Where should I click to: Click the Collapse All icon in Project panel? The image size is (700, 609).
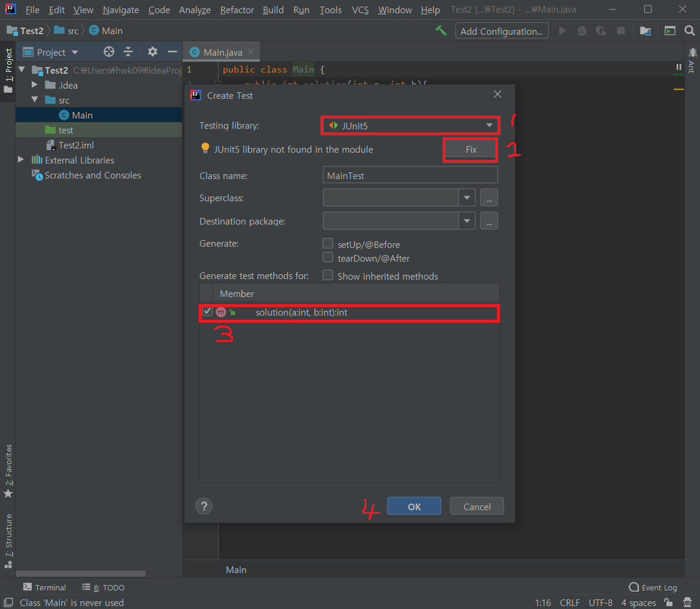click(128, 51)
